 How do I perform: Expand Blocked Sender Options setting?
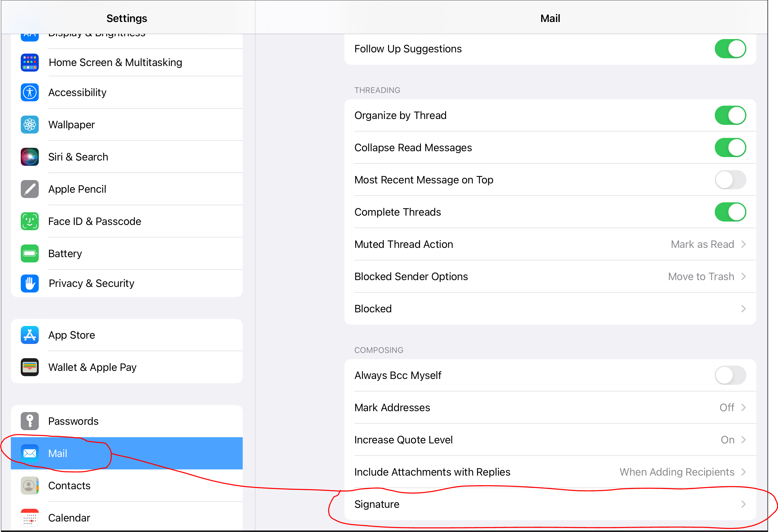coord(550,276)
